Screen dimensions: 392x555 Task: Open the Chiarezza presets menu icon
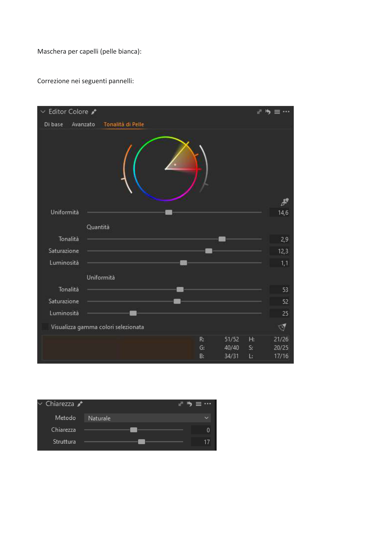[x=199, y=404]
